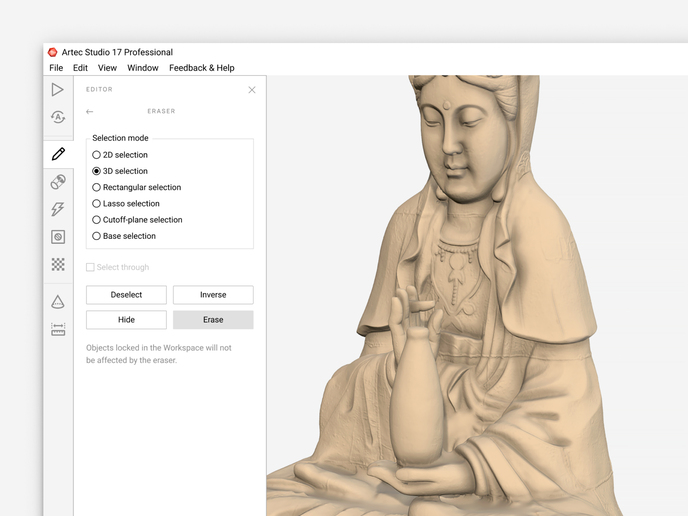Click the checkered Texture icon
This screenshot has width=688, height=516.
58,265
